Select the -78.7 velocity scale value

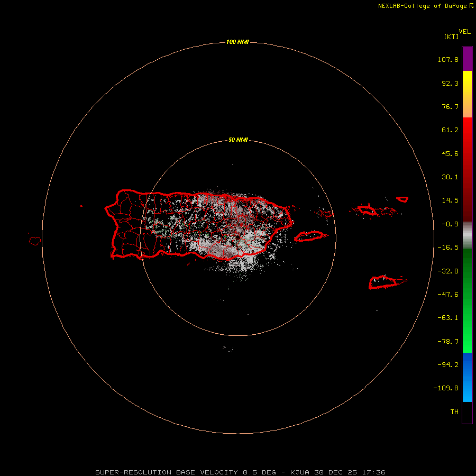click(x=448, y=342)
